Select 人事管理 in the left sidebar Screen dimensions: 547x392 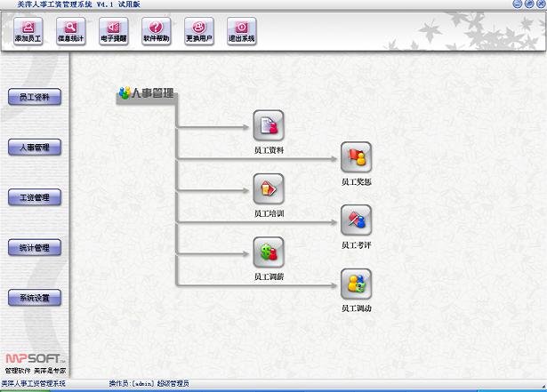tap(35, 147)
